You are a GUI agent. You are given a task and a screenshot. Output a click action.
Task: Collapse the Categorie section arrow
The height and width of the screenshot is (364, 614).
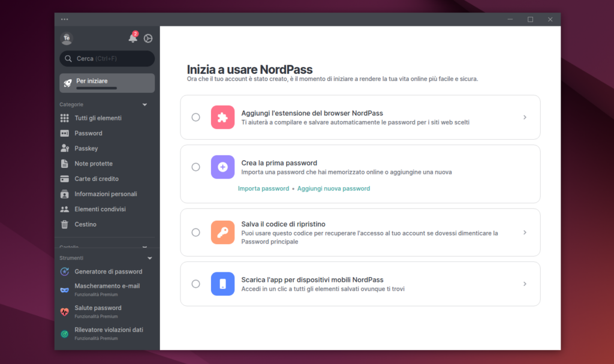(x=145, y=105)
